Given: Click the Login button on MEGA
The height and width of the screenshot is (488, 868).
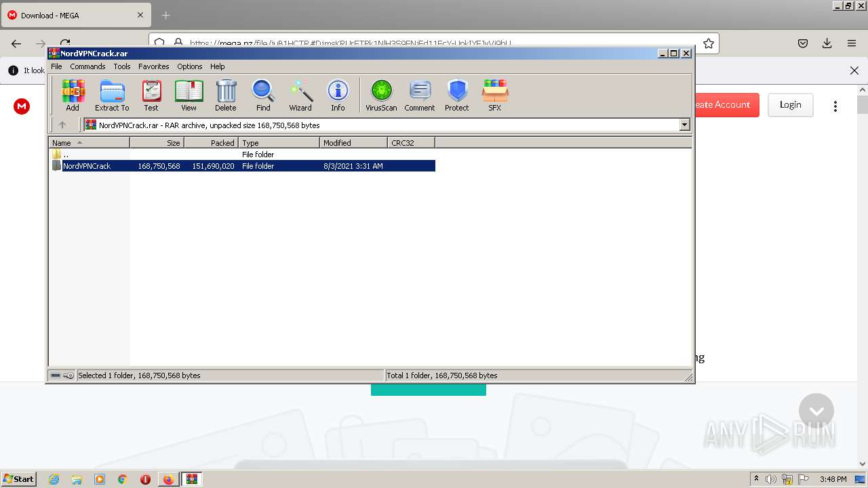Looking at the screenshot, I should pos(791,104).
